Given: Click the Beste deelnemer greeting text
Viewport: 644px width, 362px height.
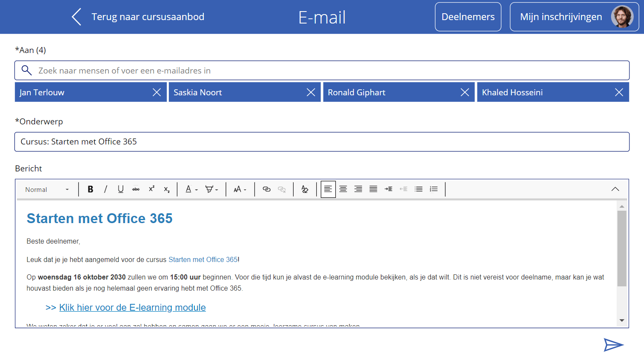Looking at the screenshot, I should (x=53, y=241).
